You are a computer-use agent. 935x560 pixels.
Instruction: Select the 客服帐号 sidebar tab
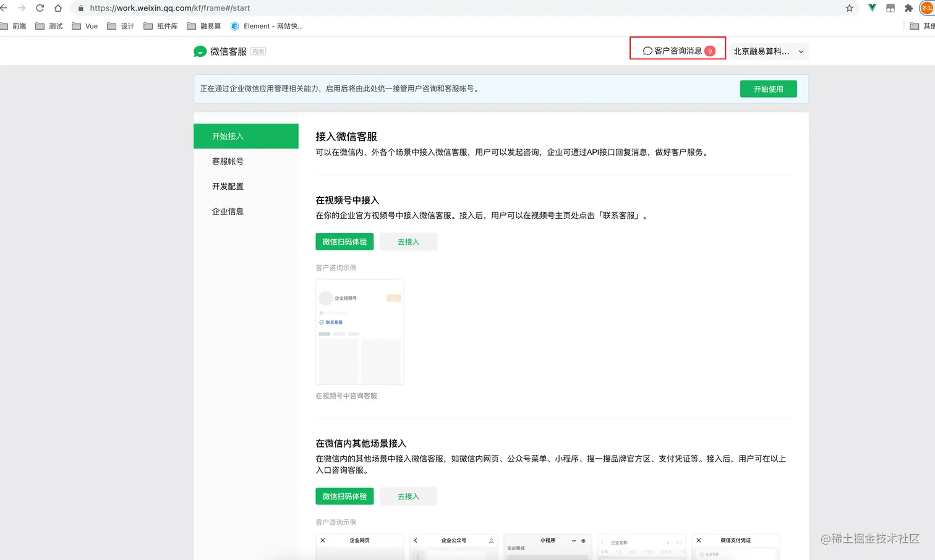point(246,161)
